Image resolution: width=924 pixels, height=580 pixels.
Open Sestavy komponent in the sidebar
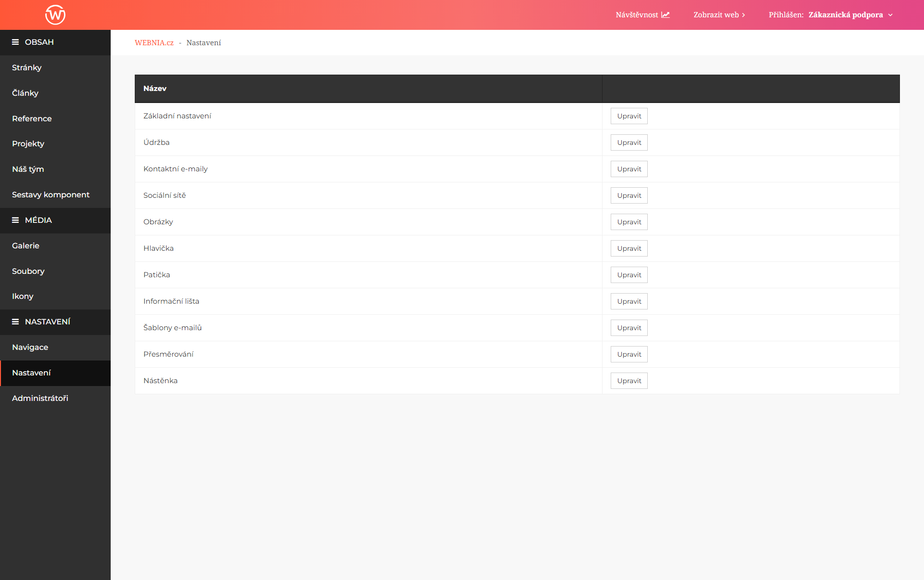click(55, 195)
